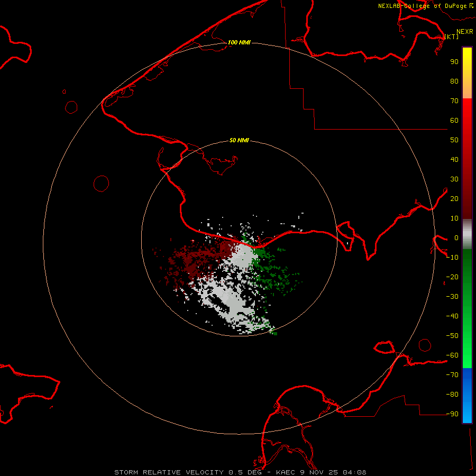Image resolution: width=476 pixels, height=476 pixels.
Task: Click the 70 value on velocity scale
Action: [x=454, y=101]
